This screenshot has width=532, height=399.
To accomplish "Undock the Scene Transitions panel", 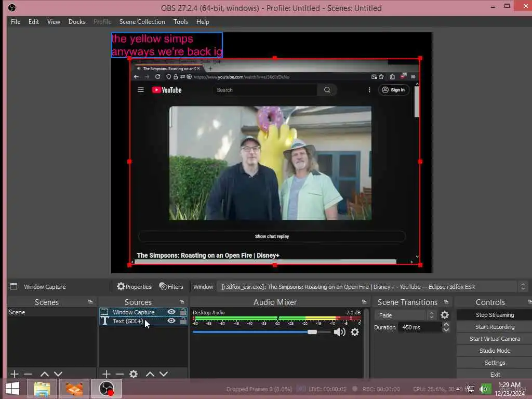I will [x=446, y=302].
